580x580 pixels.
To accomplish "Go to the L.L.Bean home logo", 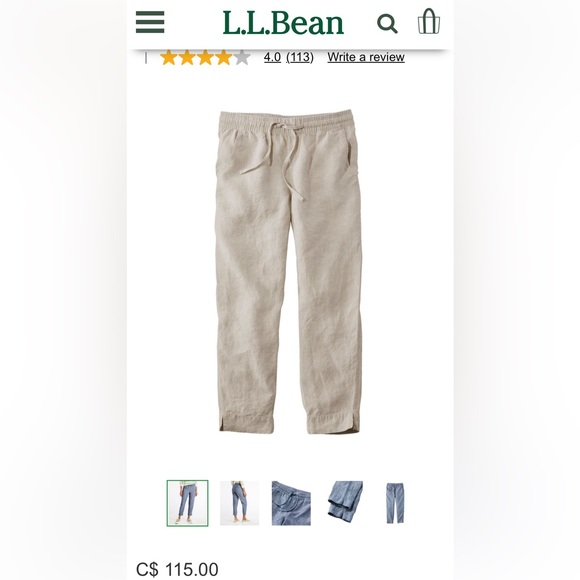I will point(283,23).
